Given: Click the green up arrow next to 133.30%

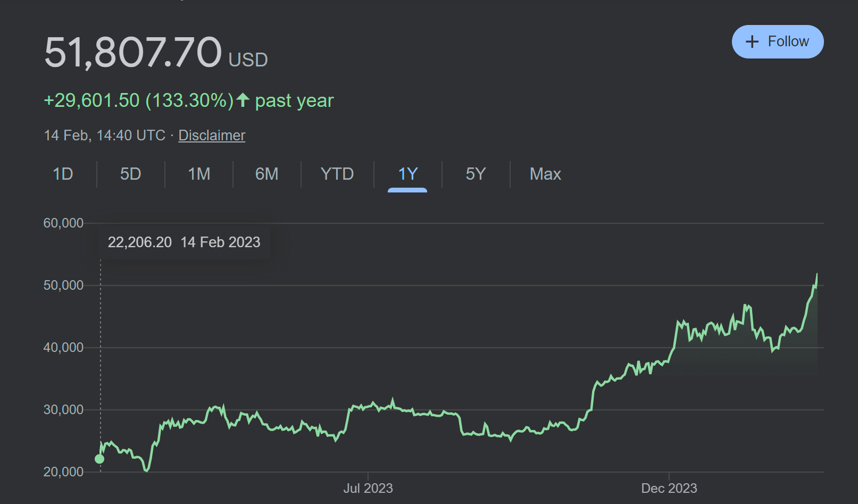Looking at the screenshot, I should 243,100.
